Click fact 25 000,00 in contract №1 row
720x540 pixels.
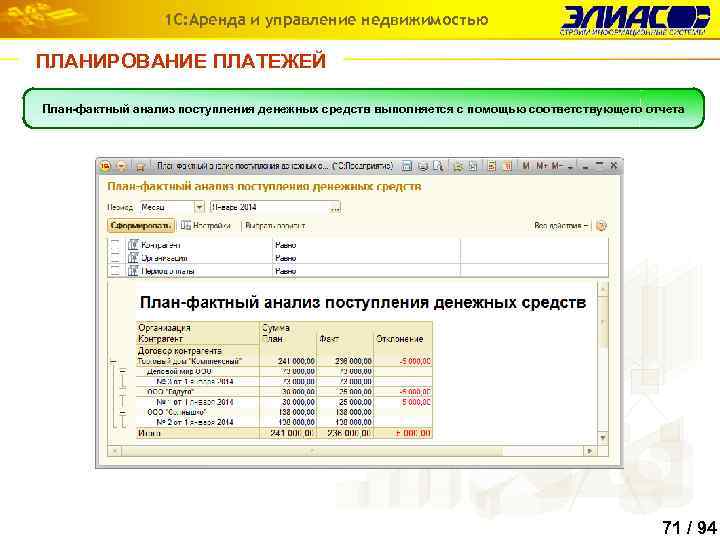tap(355, 402)
